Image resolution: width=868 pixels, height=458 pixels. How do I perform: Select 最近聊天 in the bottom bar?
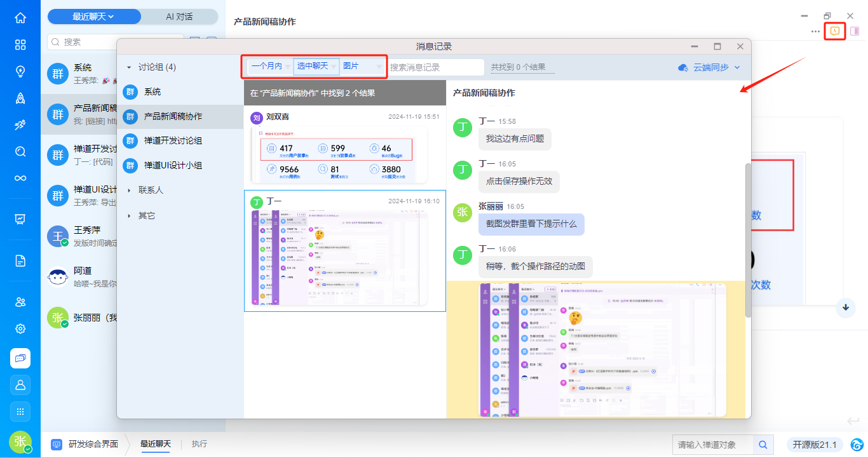point(156,444)
